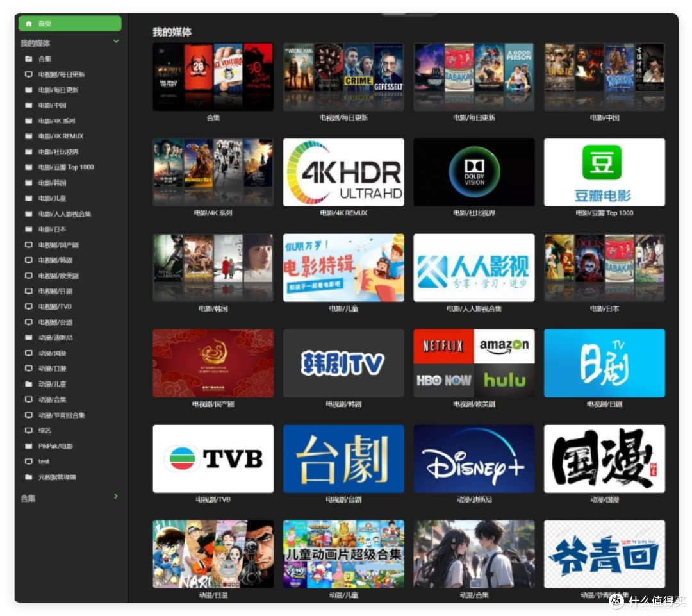Open the test library in sidebar

click(44, 462)
